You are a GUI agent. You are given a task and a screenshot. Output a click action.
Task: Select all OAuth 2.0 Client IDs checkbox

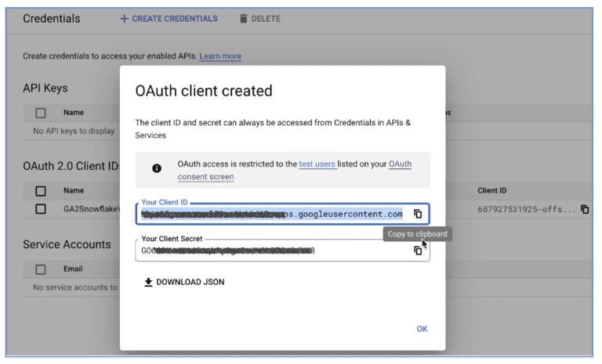tap(41, 191)
